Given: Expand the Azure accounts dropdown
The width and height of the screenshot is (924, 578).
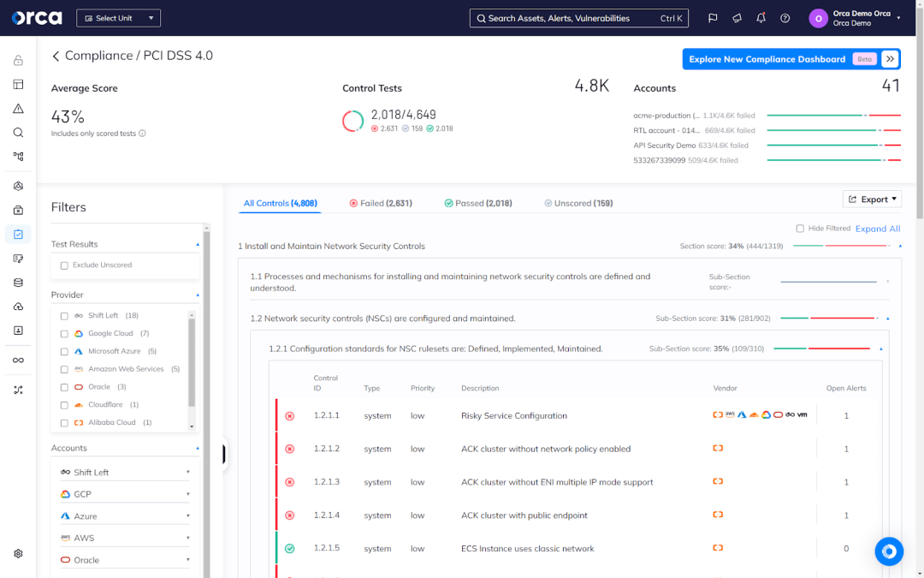Looking at the screenshot, I should 125,516.
